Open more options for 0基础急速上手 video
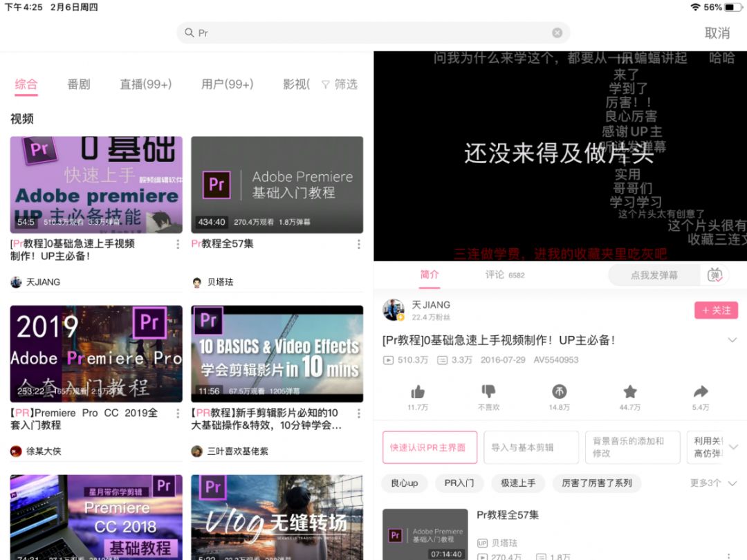Image resolution: width=747 pixels, height=560 pixels. (x=178, y=244)
